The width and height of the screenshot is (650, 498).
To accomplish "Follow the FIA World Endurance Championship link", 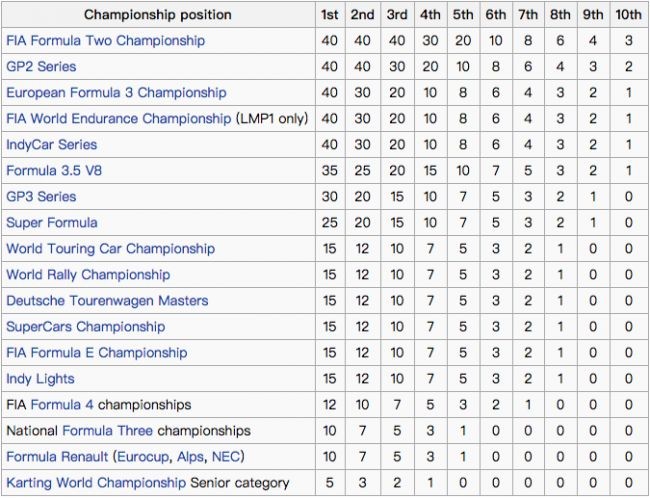I will coord(118,119).
